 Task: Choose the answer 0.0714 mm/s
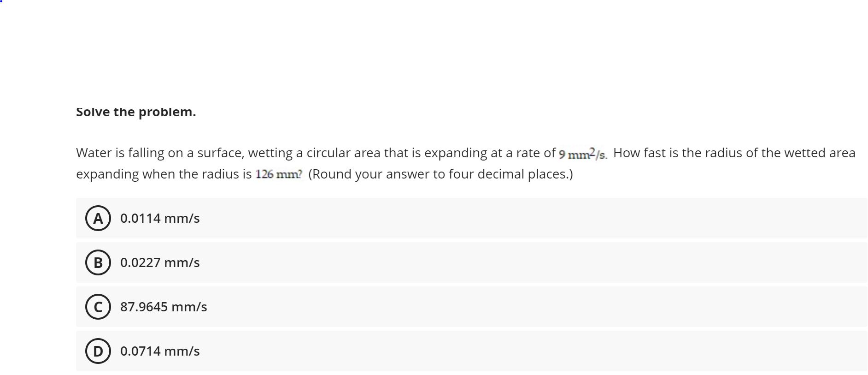(159, 351)
